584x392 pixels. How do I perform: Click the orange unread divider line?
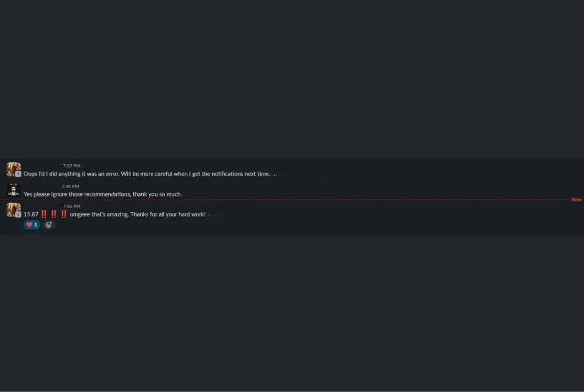[x=285, y=200]
